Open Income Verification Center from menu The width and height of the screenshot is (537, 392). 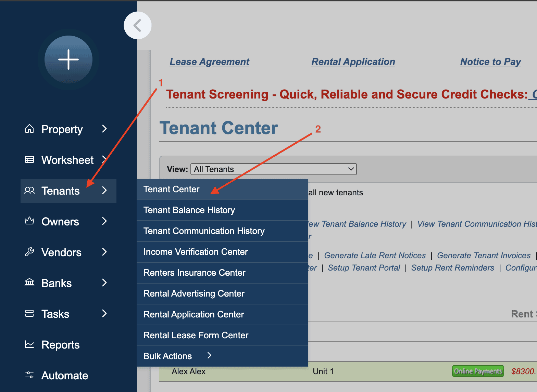click(196, 252)
